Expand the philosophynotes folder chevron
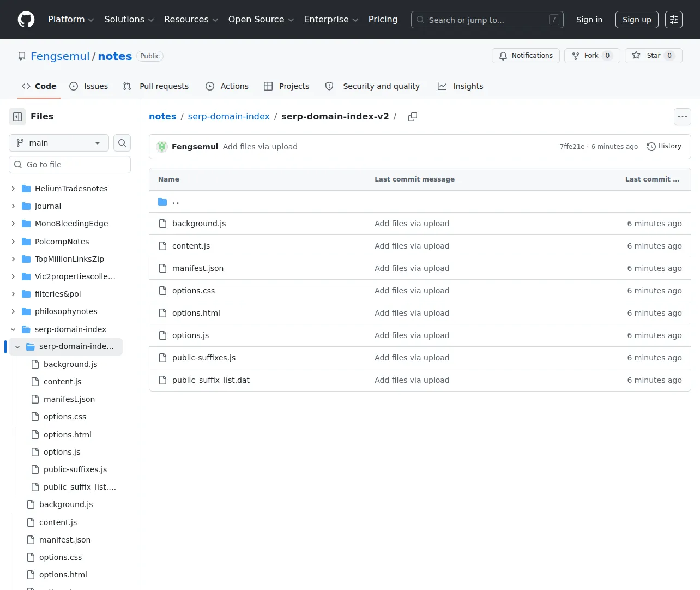 [13, 311]
